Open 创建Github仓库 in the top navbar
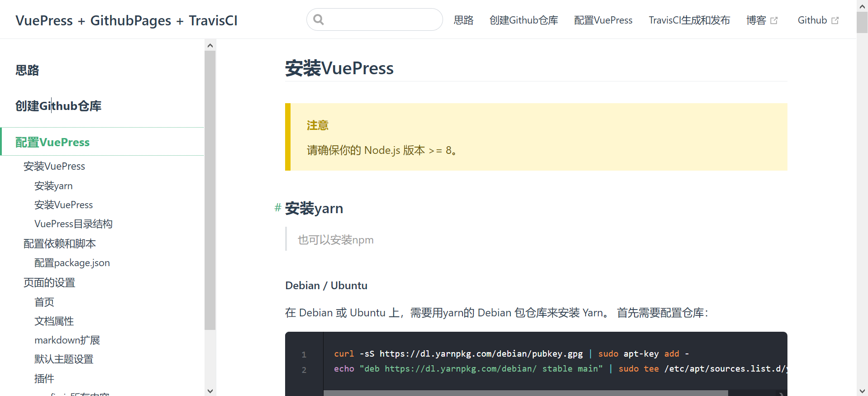The height and width of the screenshot is (396, 868). pos(524,20)
